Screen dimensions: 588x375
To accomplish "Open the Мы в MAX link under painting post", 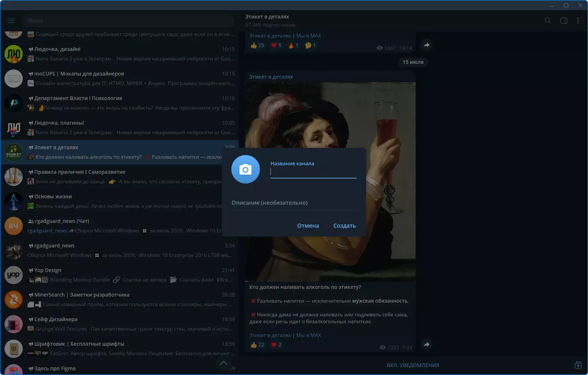I will 308,335.
